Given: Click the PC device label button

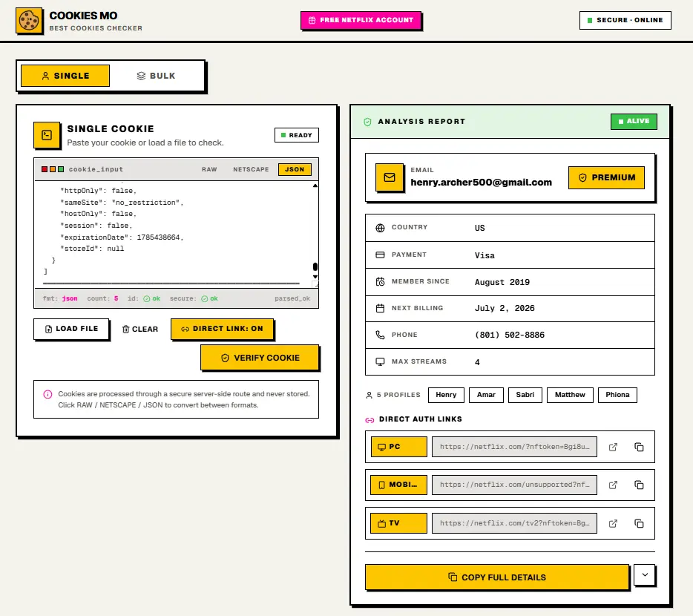Looking at the screenshot, I should click(x=398, y=447).
